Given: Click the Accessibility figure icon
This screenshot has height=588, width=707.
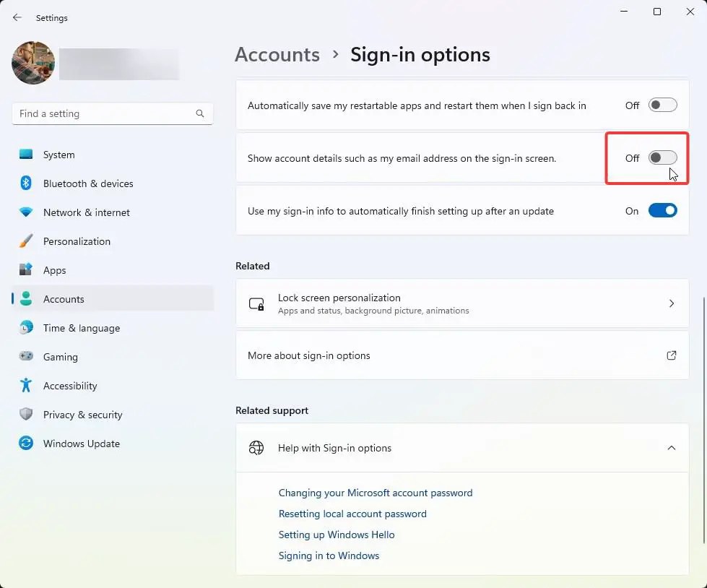Looking at the screenshot, I should (26, 385).
